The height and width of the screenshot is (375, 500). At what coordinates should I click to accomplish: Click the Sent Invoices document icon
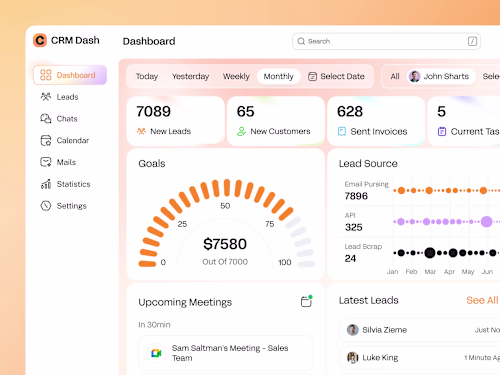click(342, 131)
